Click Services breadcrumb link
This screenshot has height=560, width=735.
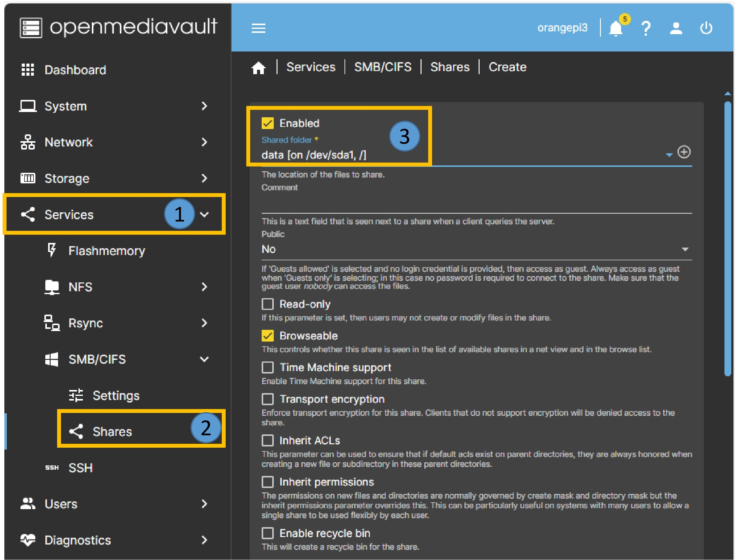(311, 67)
